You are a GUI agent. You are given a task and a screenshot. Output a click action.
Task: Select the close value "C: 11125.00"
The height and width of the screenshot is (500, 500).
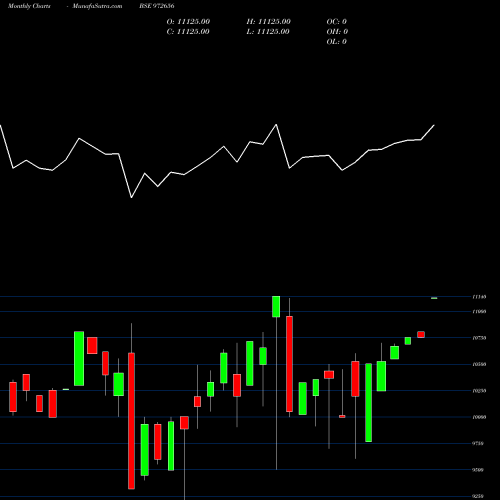[188, 32]
